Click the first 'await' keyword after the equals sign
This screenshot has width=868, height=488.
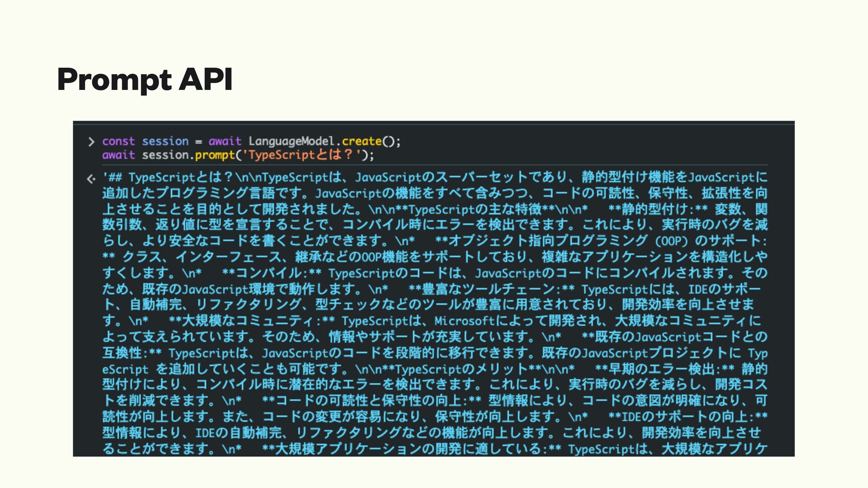[x=225, y=141]
